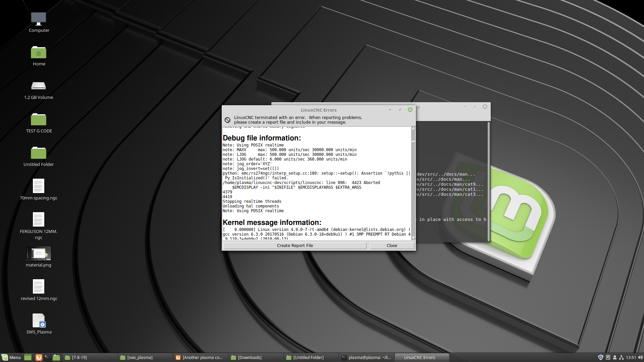Image resolution: width=644 pixels, height=362 pixels.
Task: Select the 70mm spacing.ngc file icon
Action: (39, 186)
